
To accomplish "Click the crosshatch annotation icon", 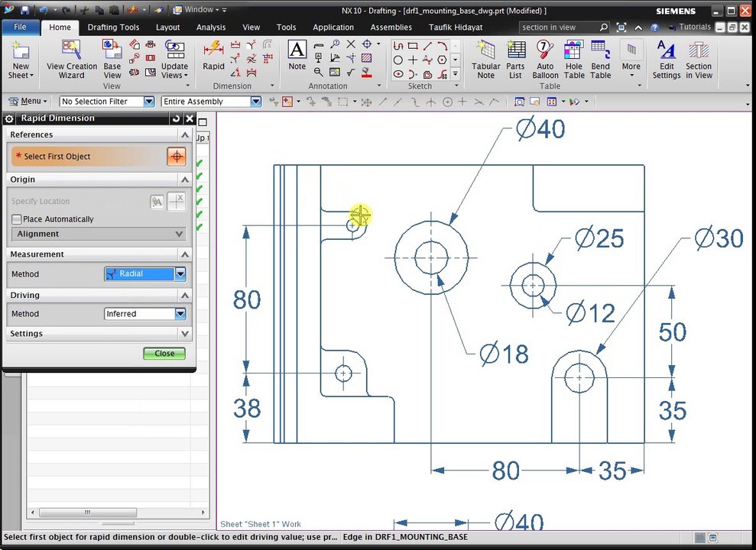I will 366,58.
